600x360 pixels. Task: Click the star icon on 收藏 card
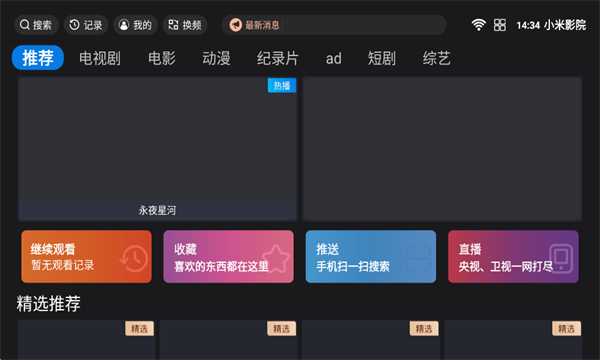pos(276,259)
